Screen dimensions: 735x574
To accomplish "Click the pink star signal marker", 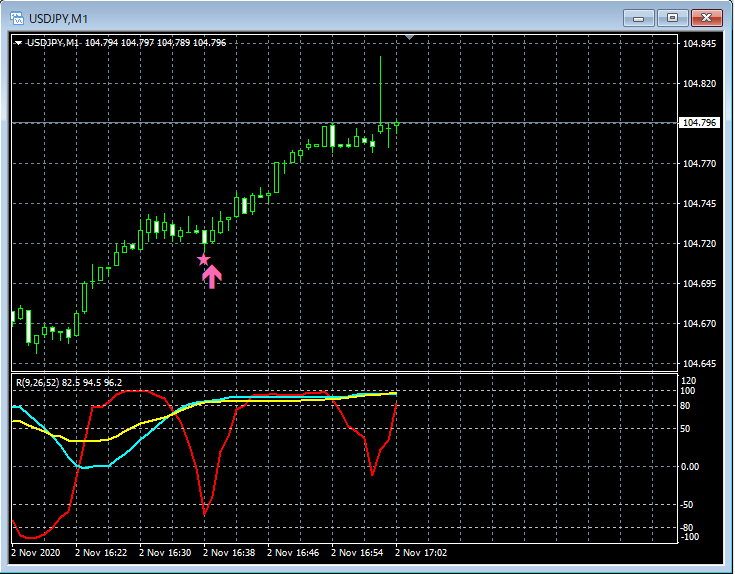I will pyautogui.click(x=203, y=260).
